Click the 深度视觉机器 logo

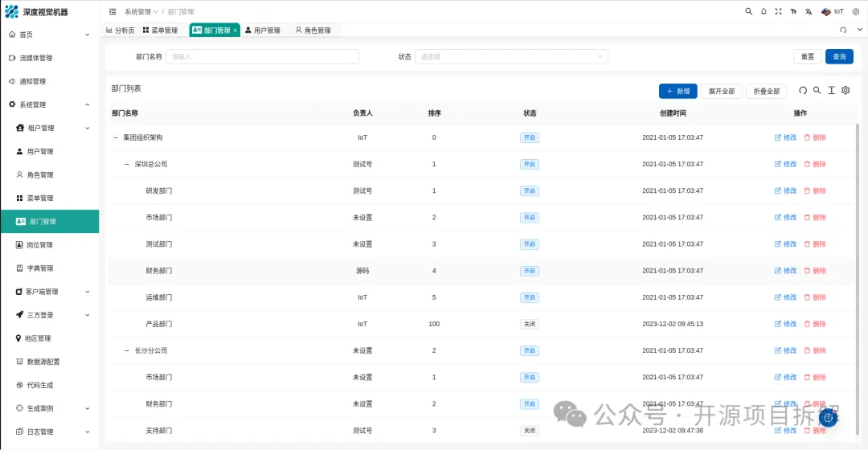pos(36,11)
